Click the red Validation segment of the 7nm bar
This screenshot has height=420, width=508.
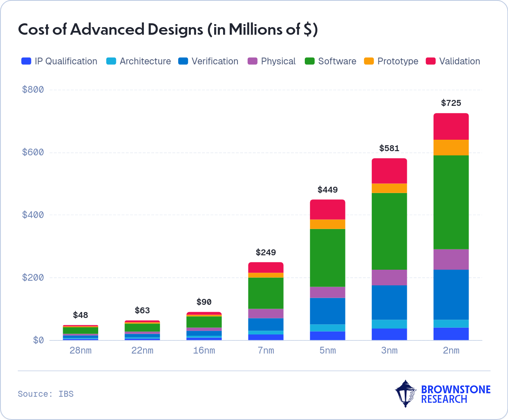266,267
